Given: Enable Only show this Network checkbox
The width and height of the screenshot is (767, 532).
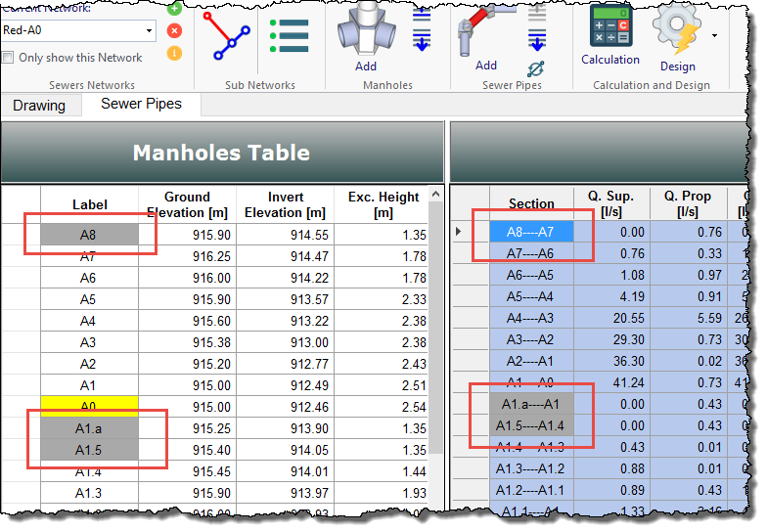Looking at the screenshot, I should tap(9, 58).
